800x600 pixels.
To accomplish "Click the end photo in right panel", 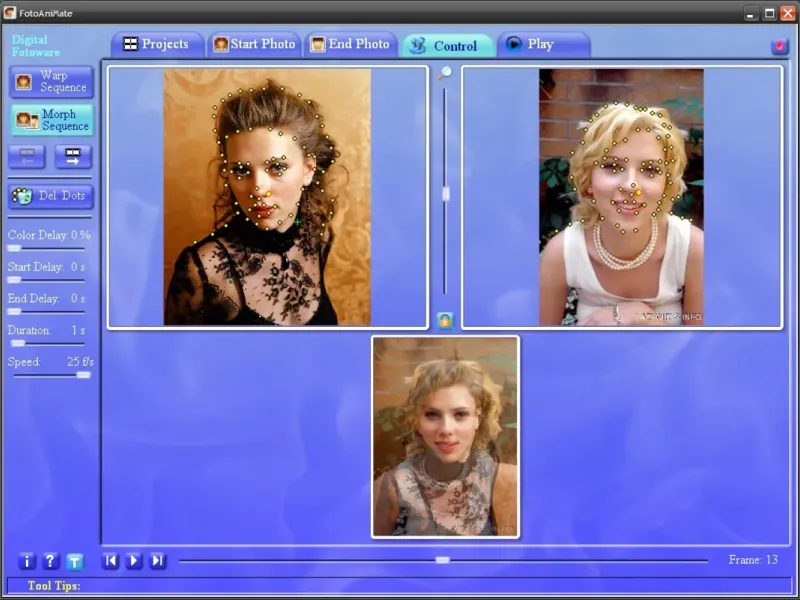I will (x=621, y=197).
